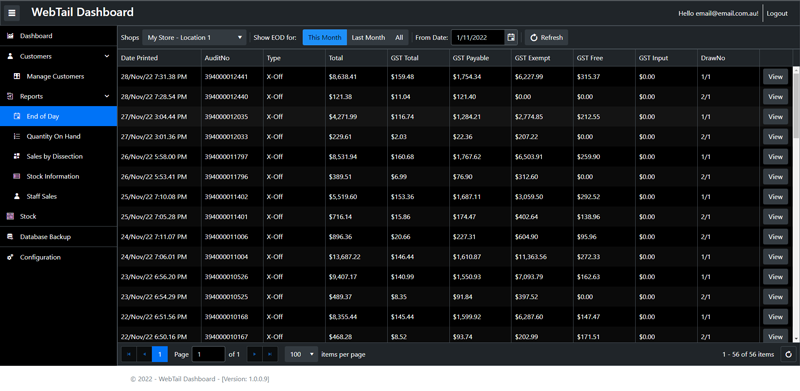The height and width of the screenshot is (391, 800).
Task: Select the Last Month filter
Action: [x=368, y=37]
